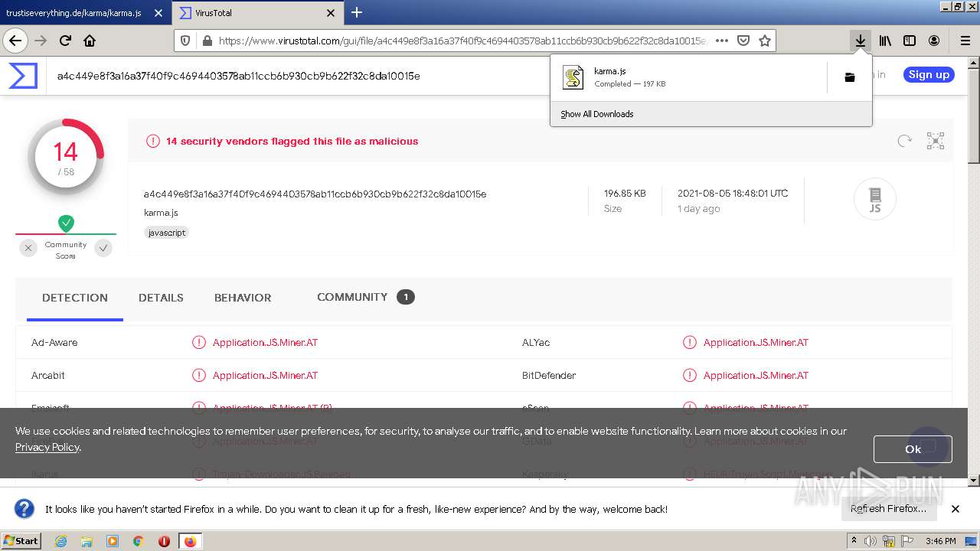This screenshot has height=551, width=980.
Task: Click the VirusTotal logo icon
Action: point(23,76)
